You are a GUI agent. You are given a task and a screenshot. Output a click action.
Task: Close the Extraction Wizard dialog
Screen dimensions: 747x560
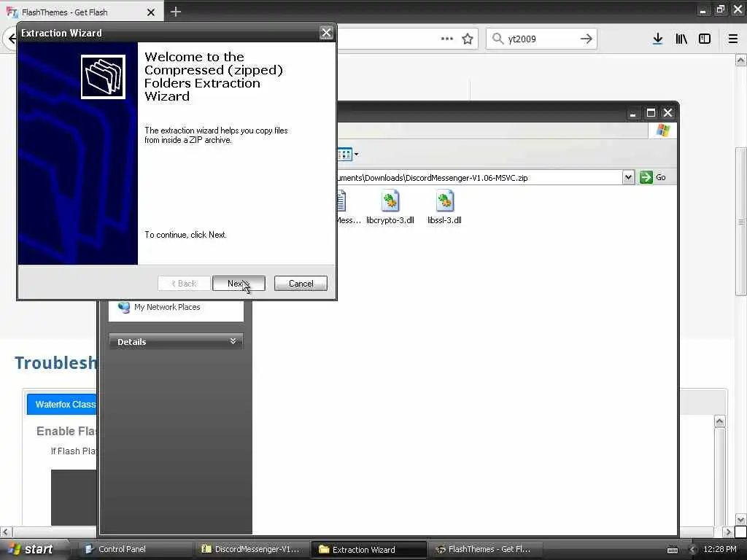tap(326, 33)
